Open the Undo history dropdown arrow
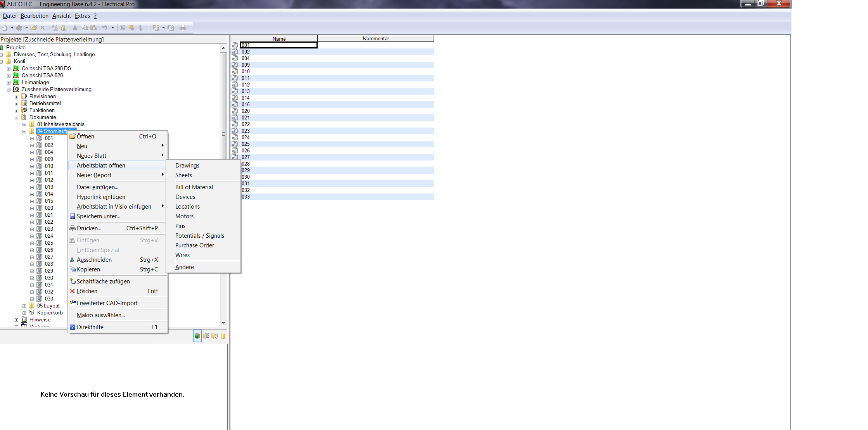Screen dimensions: 868x430 point(113,28)
